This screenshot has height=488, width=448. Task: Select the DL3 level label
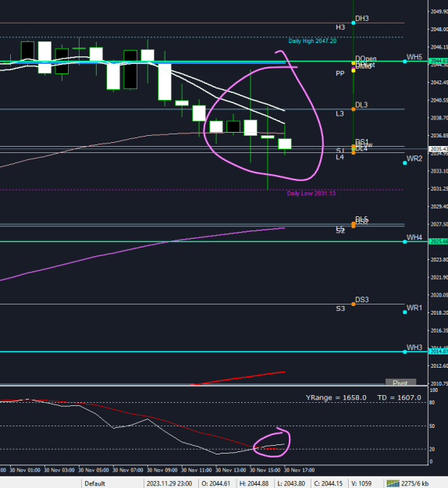pos(361,105)
